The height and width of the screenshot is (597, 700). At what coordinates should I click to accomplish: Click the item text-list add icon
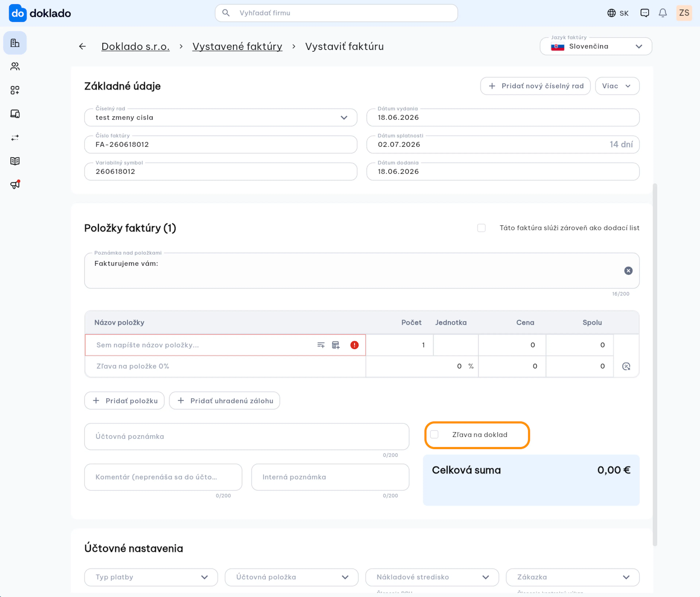(x=321, y=345)
